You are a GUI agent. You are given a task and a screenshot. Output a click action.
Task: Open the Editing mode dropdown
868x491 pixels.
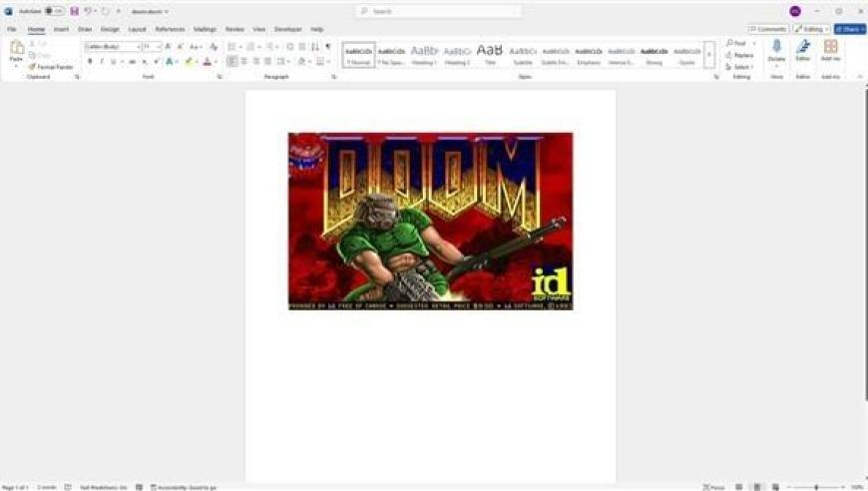click(x=811, y=29)
